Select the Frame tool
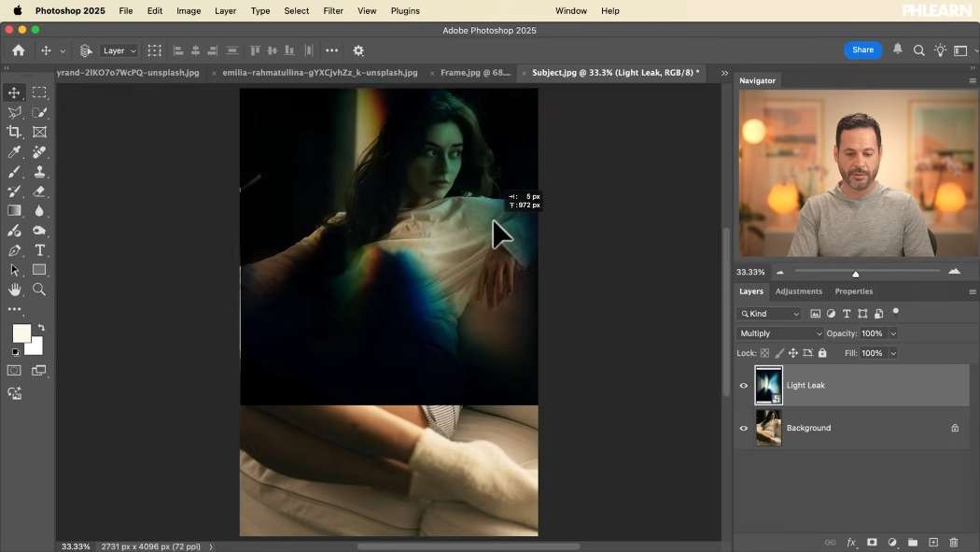 pyautogui.click(x=39, y=132)
